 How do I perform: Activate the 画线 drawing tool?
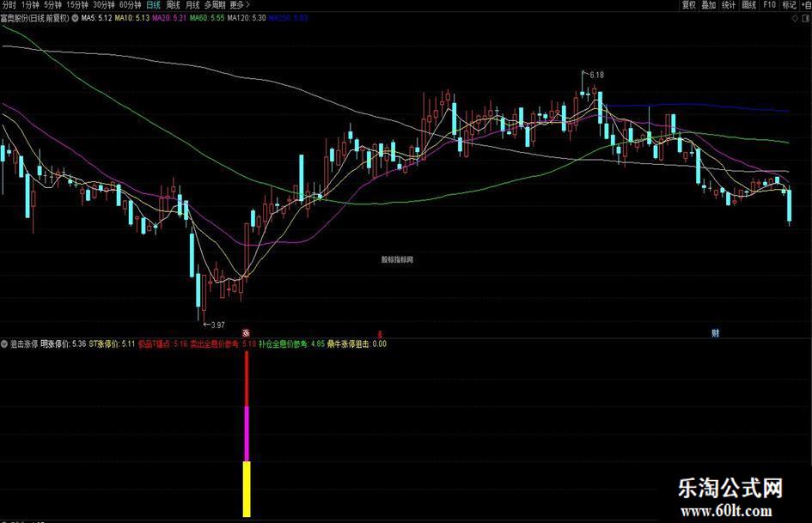coord(748,4)
